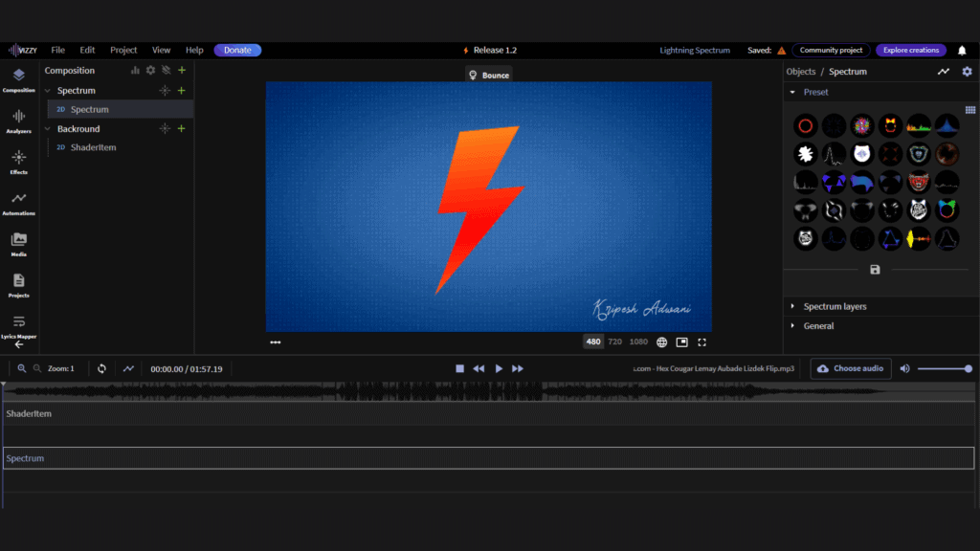This screenshot has height=551, width=980.
Task: Select the 720 preview resolution
Action: [614, 342]
